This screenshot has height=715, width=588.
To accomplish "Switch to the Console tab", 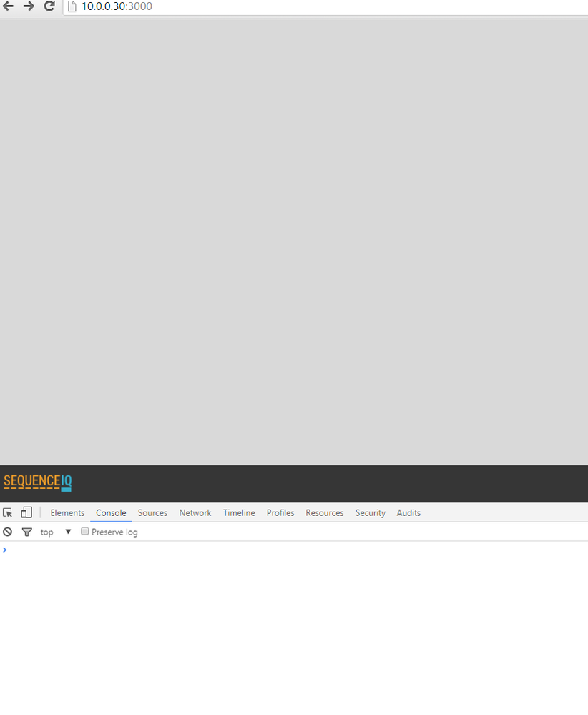I will point(111,512).
